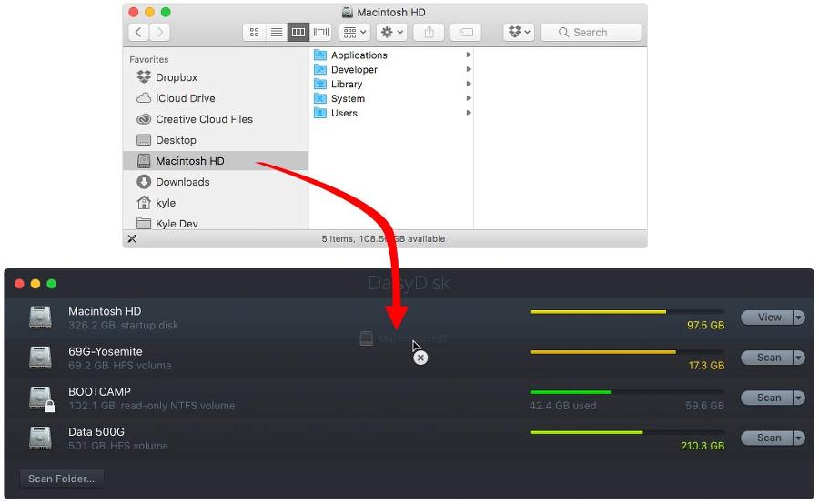
Task: Click Macintosh HD usage bar
Action: pos(627,312)
